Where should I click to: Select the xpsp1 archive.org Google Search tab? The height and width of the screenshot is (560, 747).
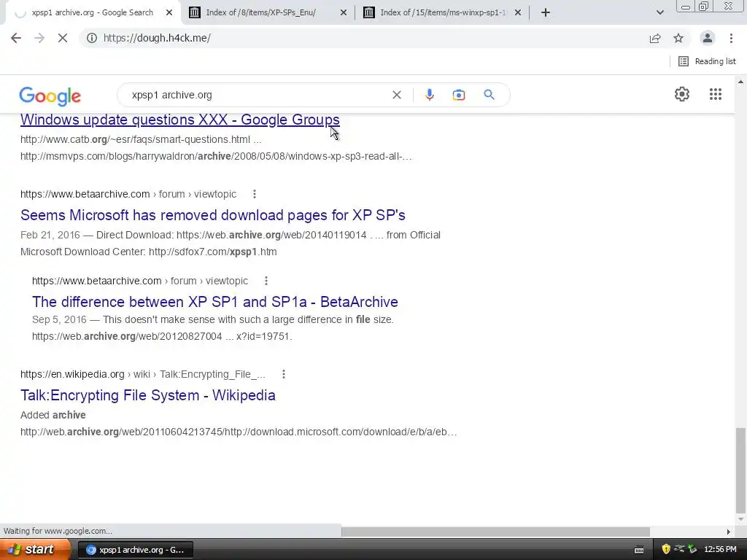[x=93, y=12]
